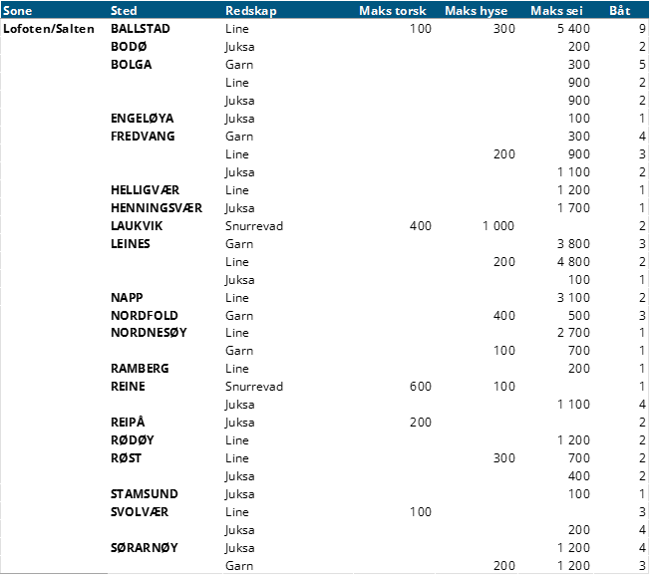
Task: Select the NORDNESØY place name
Action: [x=149, y=332]
